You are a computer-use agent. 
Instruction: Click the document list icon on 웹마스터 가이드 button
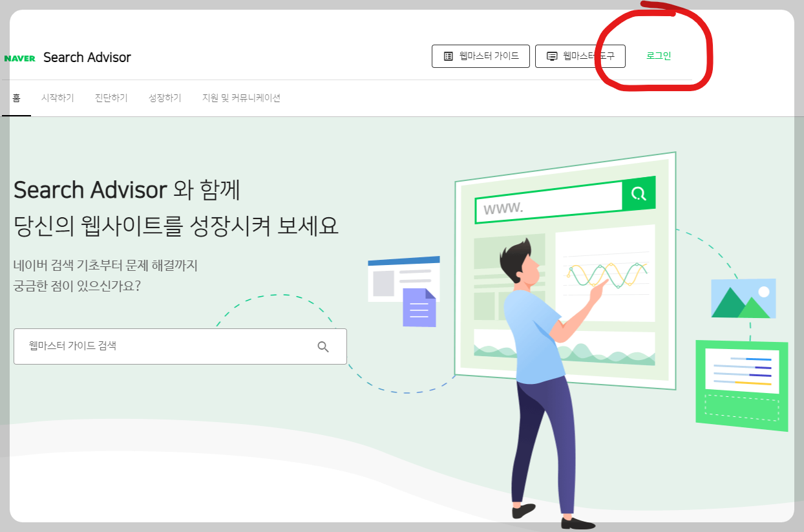449,56
